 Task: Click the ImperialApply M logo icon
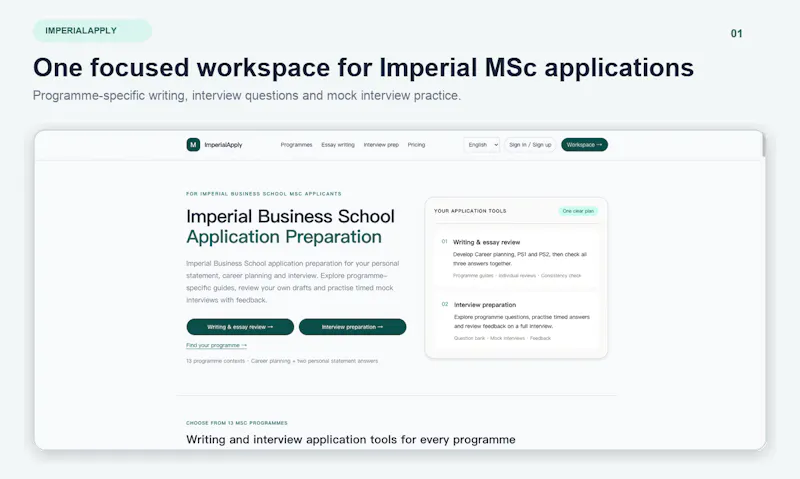[193, 145]
